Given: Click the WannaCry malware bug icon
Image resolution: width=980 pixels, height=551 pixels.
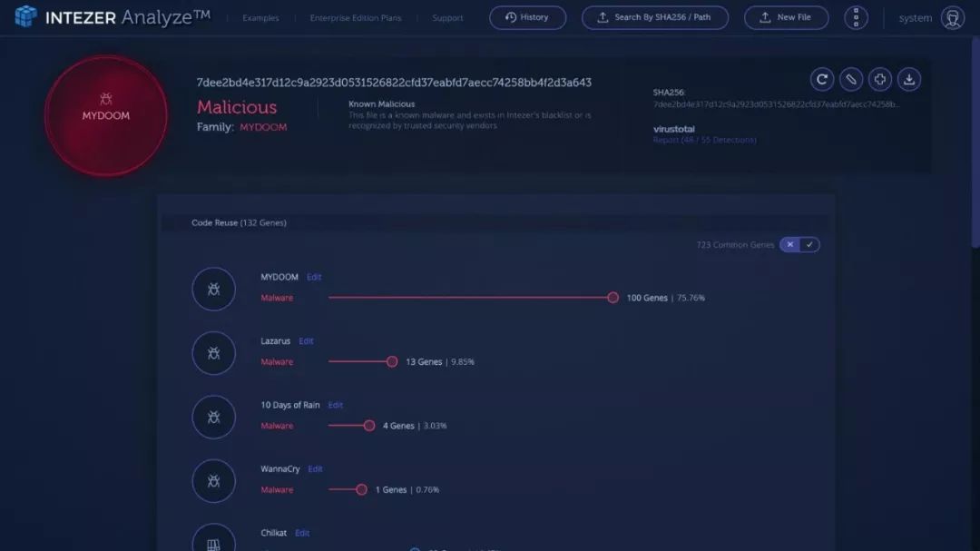Looking at the screenshot, I should coord(214,481).
